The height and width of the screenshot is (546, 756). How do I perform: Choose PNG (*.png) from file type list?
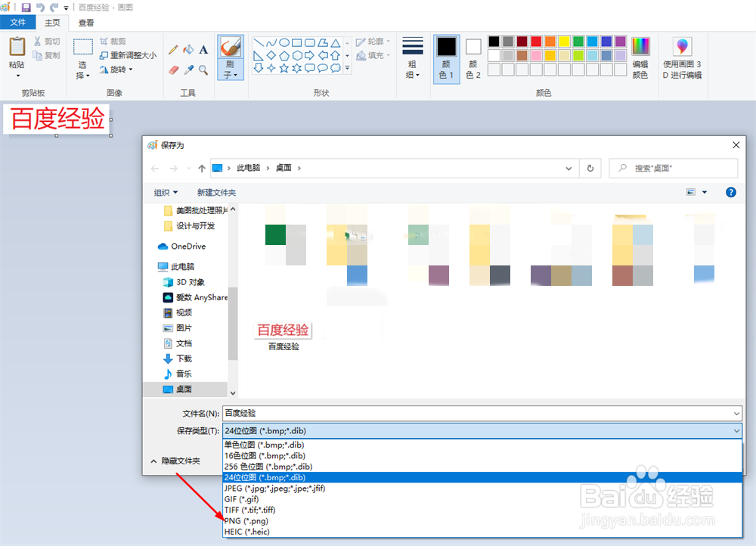click(482, 521)
